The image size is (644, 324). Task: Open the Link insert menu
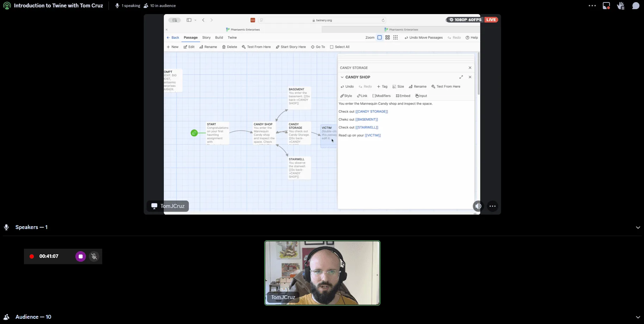362,96
